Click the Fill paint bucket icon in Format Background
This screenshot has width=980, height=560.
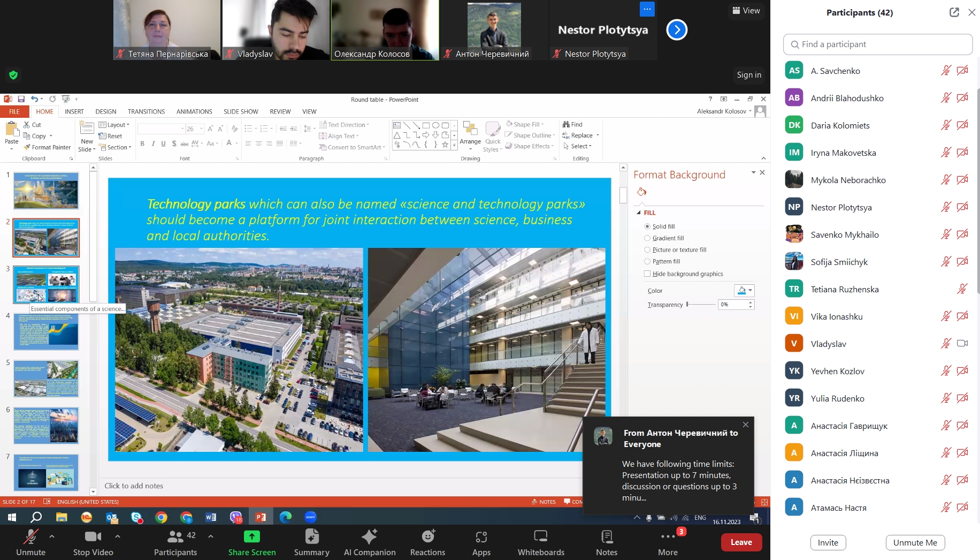tap(642, 192)
